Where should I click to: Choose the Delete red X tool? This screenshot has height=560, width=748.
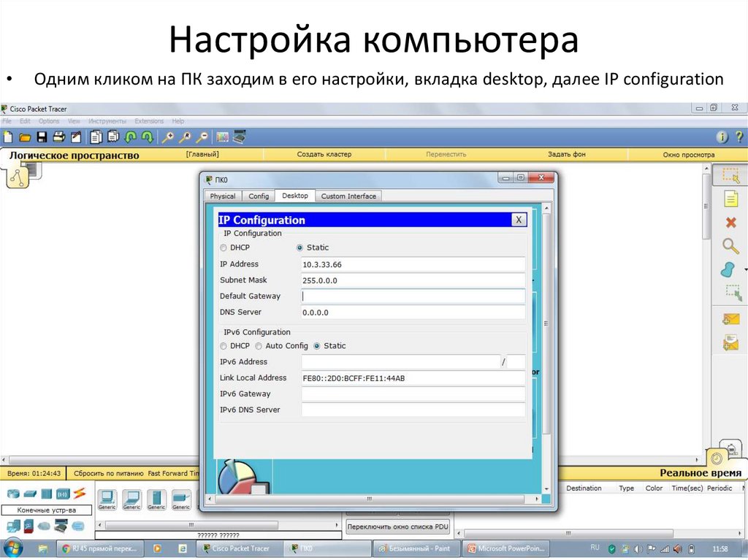[730, 222]
